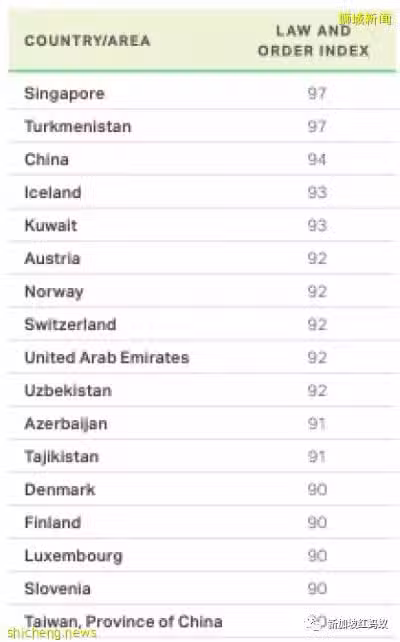Select the Switzerland entry
The image size is (400, 642).
click(70, 324)
